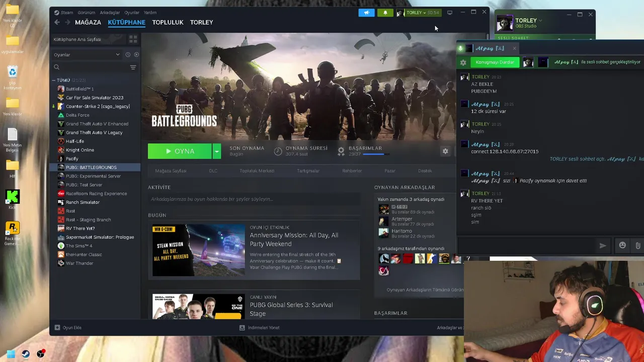Open the green notifications bell
Screen dimensions: 644x362
pyautogui.click(x=385, y=13)
